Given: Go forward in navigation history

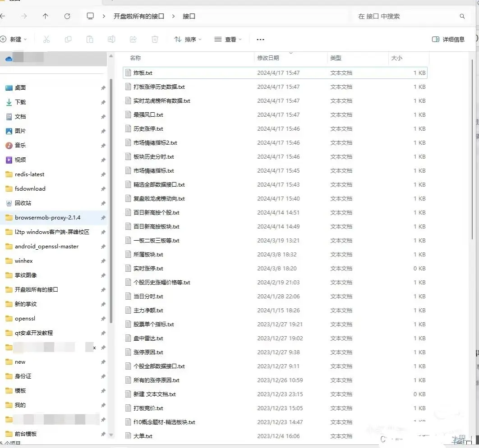Looking at the screenshot, I should coord(24,16).
